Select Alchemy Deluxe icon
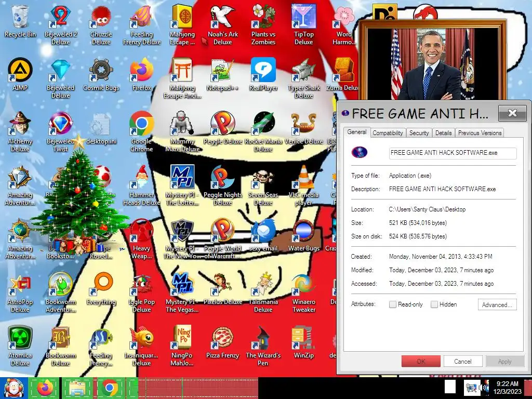532x399 pixels. (x=20, y=131)
